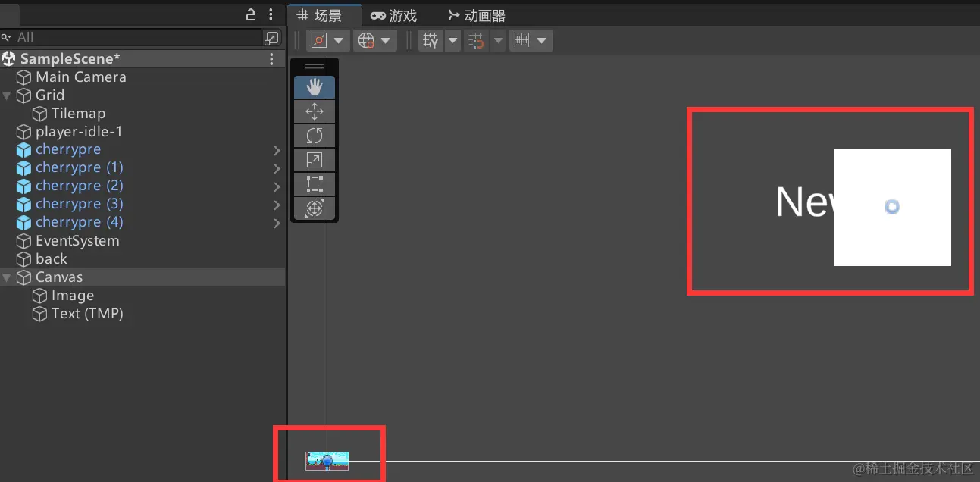
Task: Collapse the Grid object children
Action: (x=7, y=95)
